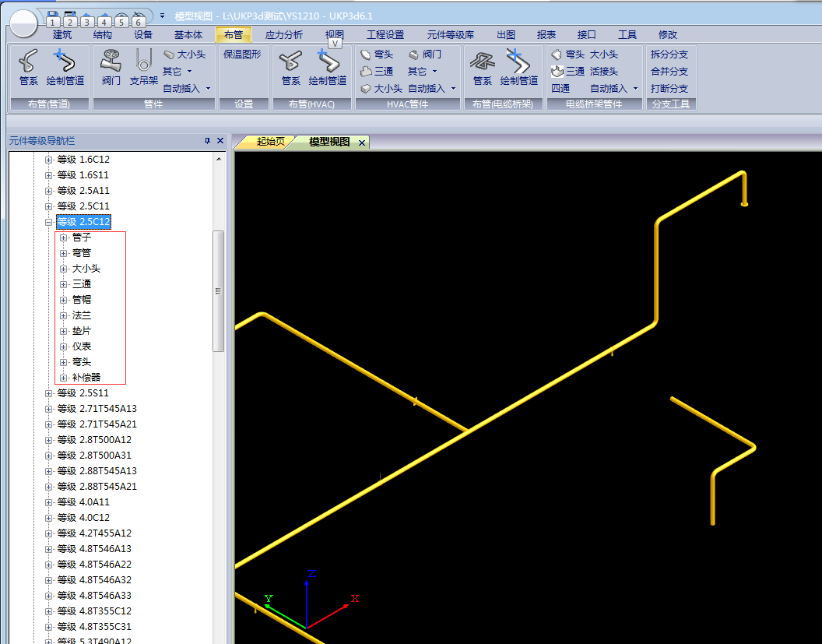Image resolution: width=822 pixels, height=644 pixels.
Task: Toggle the pin on 元件等级导航栏 panel
Action: 207,141
